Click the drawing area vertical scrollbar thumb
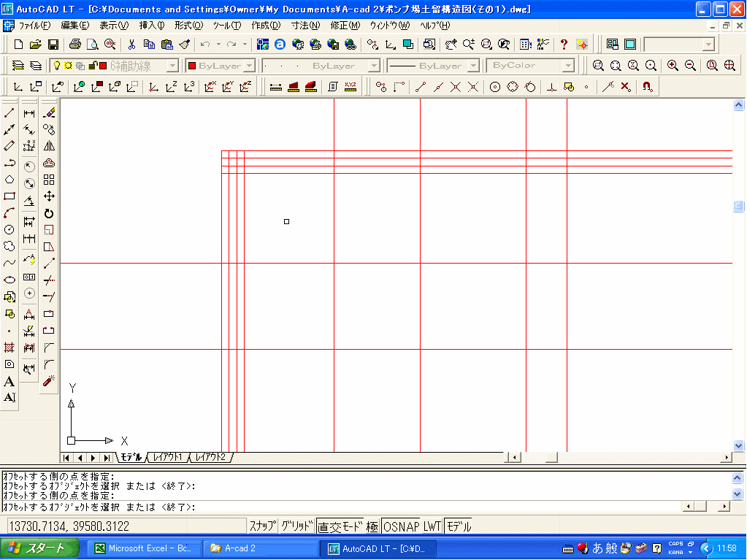The width and height of the screenshot is (747, 560). click(x=738, y=206)
